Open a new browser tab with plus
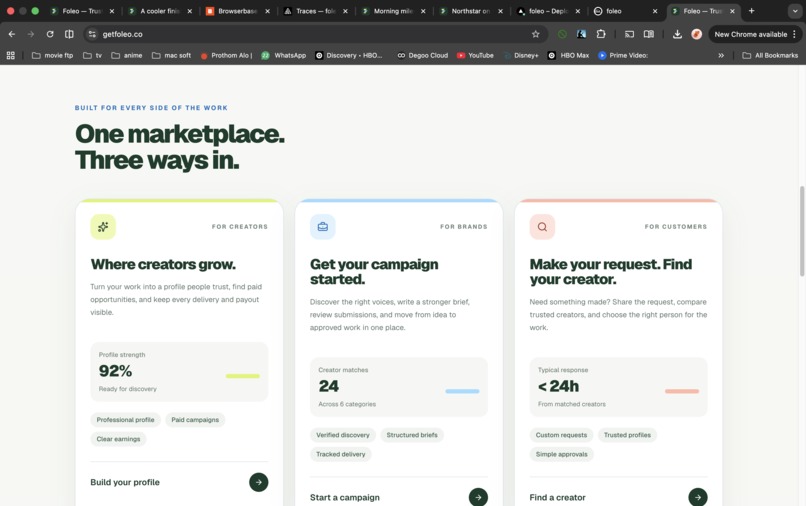 coord(752,11)
